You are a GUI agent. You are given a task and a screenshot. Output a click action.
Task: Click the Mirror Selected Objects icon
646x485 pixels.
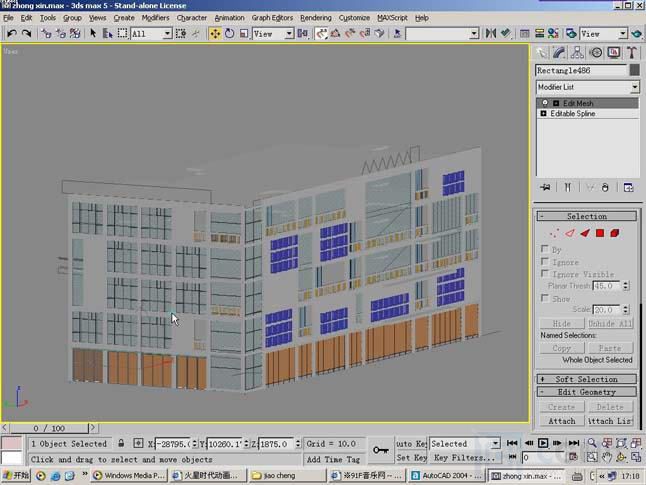pyautogui.click(x=491, y=33)
